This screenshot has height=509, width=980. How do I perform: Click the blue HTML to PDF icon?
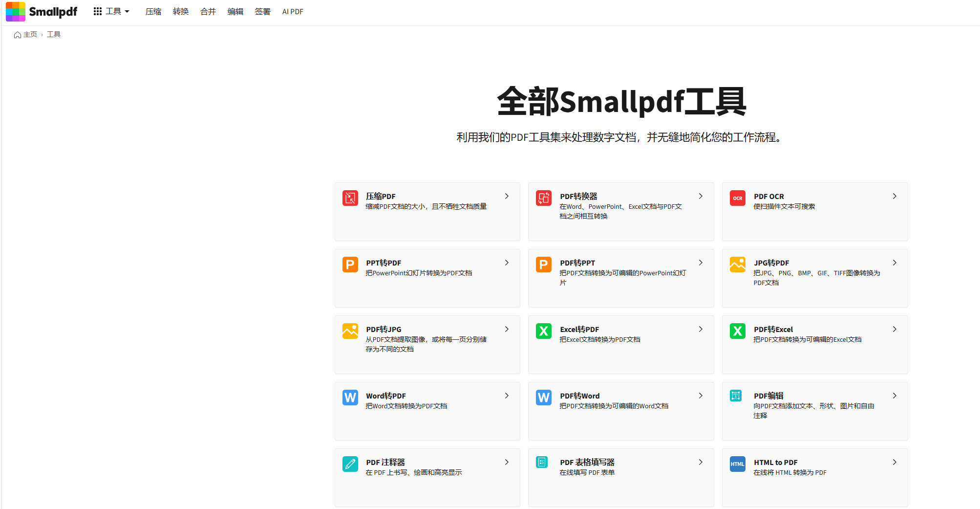click(737, 464)
